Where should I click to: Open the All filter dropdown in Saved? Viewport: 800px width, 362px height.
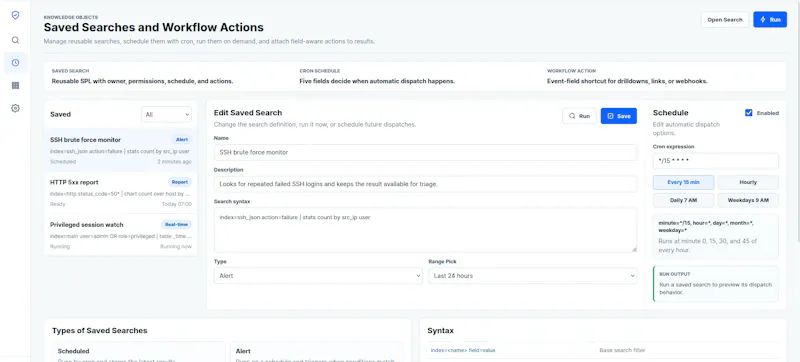(x=166, y=115)
